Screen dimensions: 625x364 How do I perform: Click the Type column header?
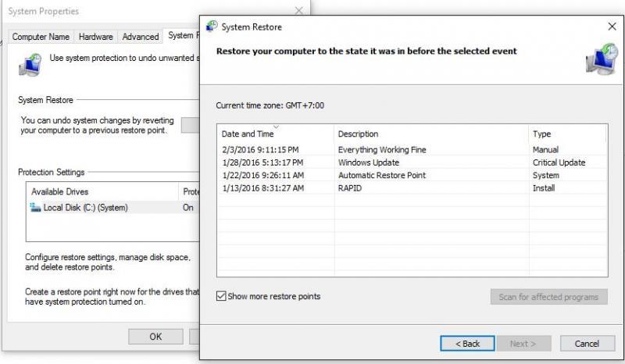[567, 134]
